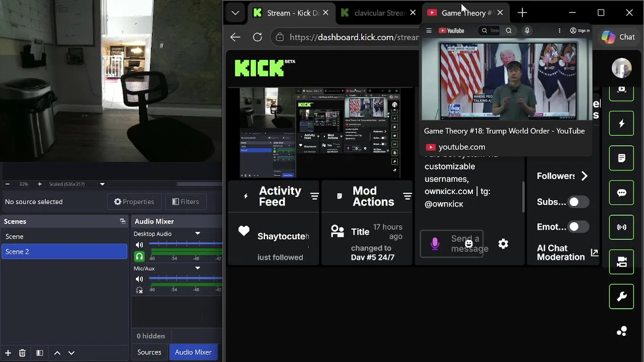The image size is (644, 362).
Task: Click Mic/Aux volume slider
Action: 185,279
